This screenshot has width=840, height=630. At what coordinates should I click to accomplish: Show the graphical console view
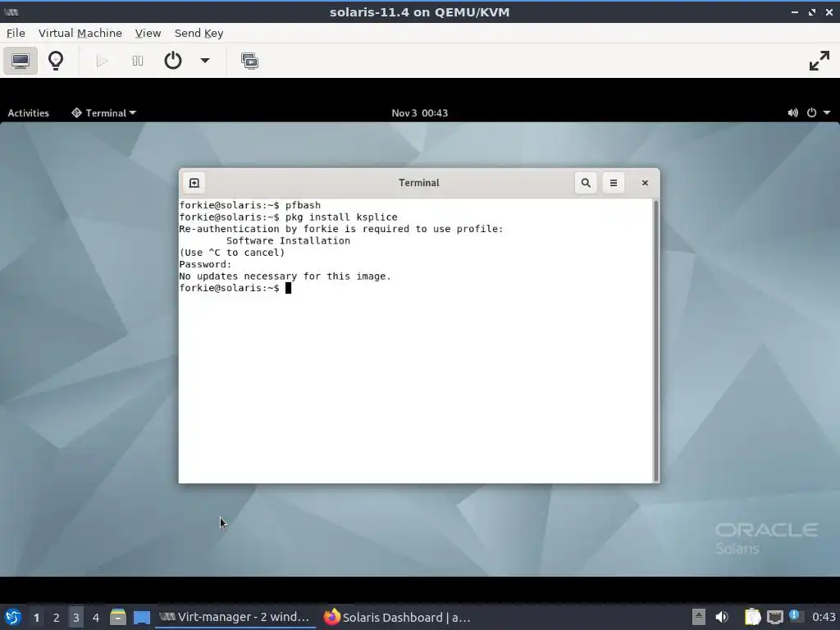pyautogui.click(x=21, y=61)
